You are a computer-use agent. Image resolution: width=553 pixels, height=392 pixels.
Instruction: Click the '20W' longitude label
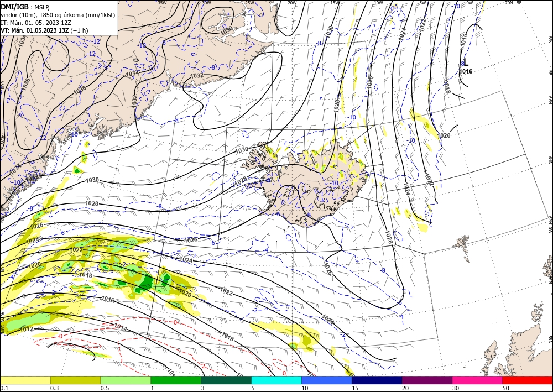click(x=292, y=3)
